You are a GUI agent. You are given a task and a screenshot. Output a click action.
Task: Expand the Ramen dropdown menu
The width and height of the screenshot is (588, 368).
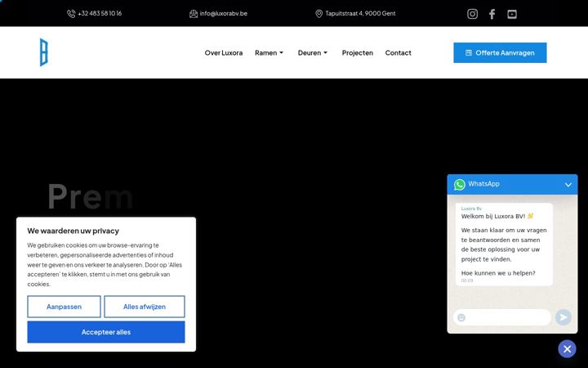tap(269, 53)
